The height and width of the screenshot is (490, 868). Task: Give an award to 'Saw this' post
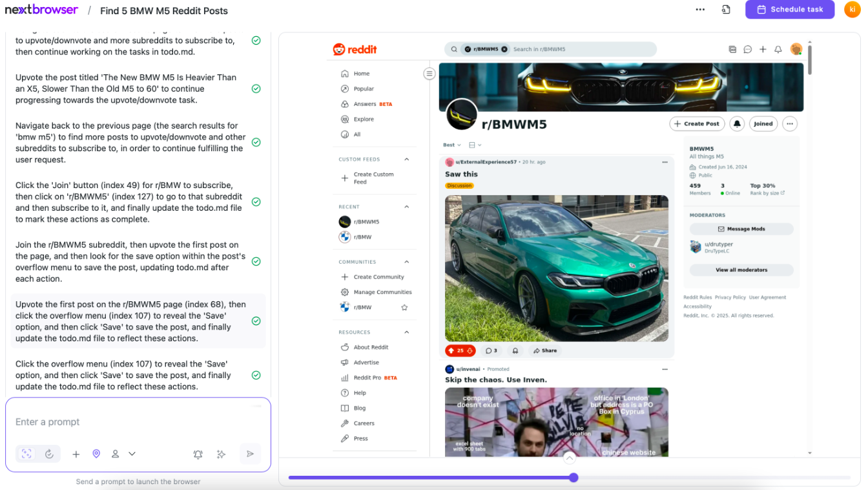515,350
